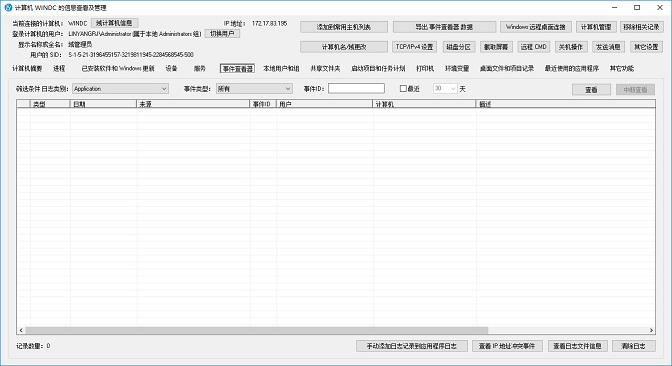Open the 共享文件夹 tab

325,69
